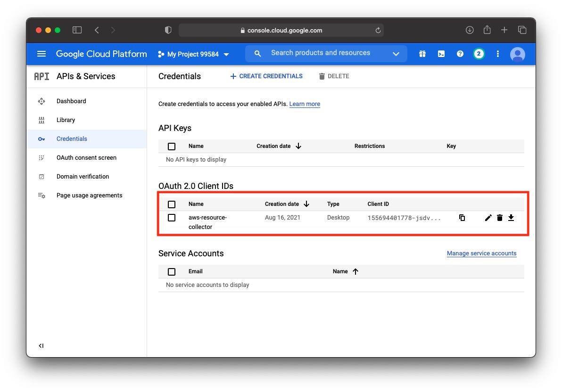The image size is (562, 392).
Task: Open Manage service accounts link
Action: point(481,253)
